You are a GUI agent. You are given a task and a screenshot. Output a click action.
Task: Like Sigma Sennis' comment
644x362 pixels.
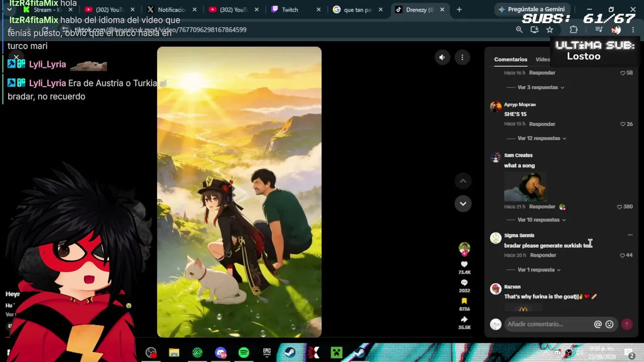pyautogui.click(x=623, y=255)
